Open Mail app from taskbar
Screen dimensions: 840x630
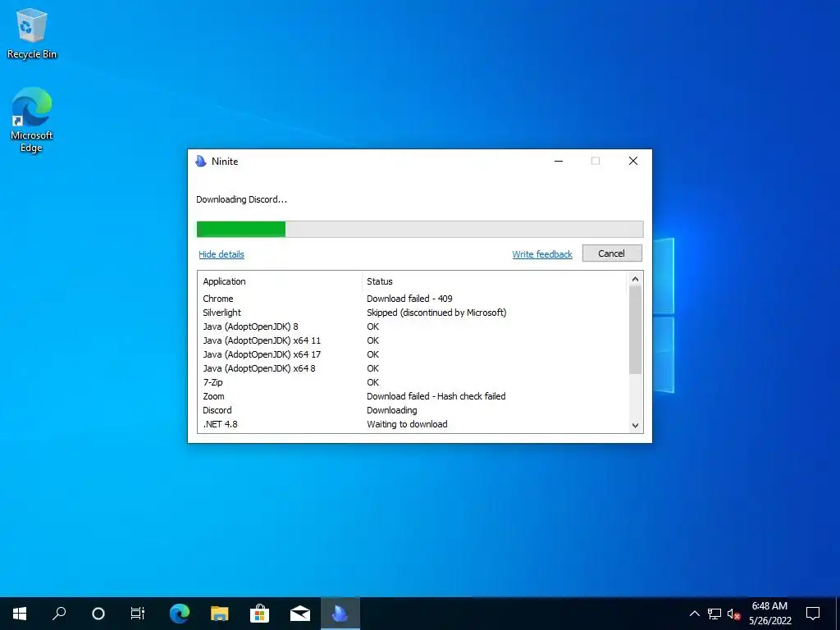pyautogui.click(x=300, y=614)
